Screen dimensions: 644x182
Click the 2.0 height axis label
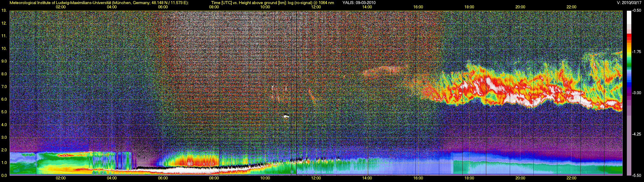(x=4, y=150)
